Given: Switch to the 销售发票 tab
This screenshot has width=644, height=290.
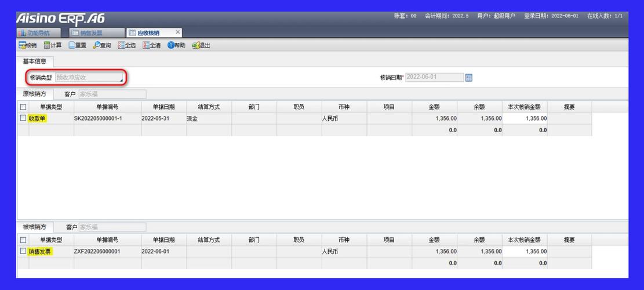Looking at the screenshot, I should [x=97, y=33].
